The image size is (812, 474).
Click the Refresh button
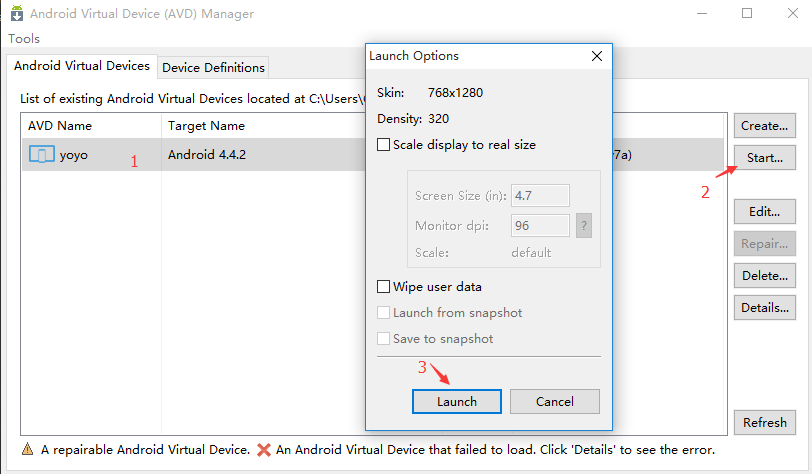764,422
